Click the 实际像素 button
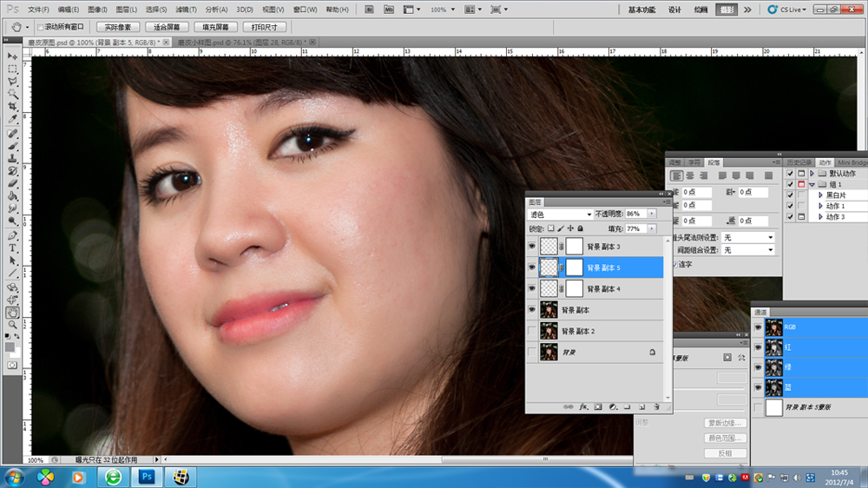Image resolution: width=868 pixels, height=488 pixels. (117, 27)
